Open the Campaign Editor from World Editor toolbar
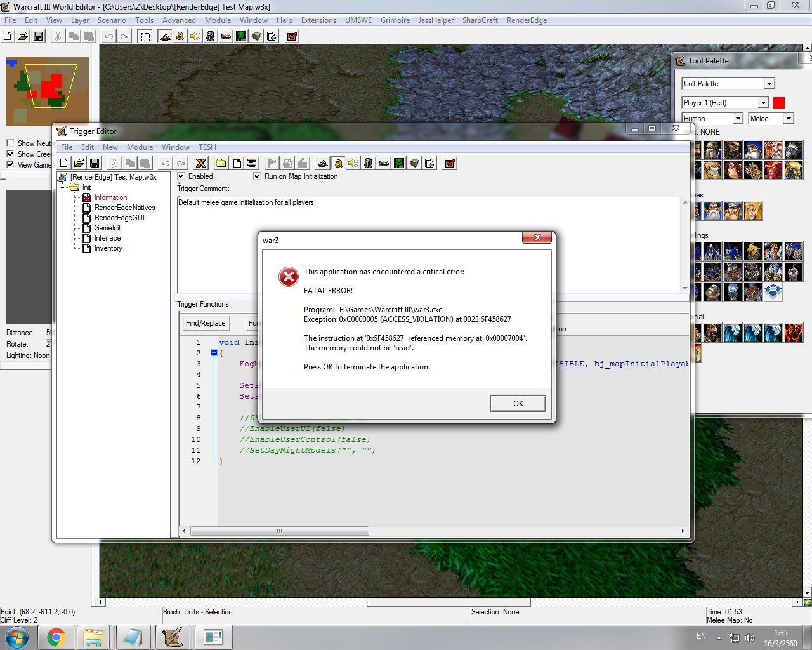This screenshot has width=812, height=650. (226, 36)
